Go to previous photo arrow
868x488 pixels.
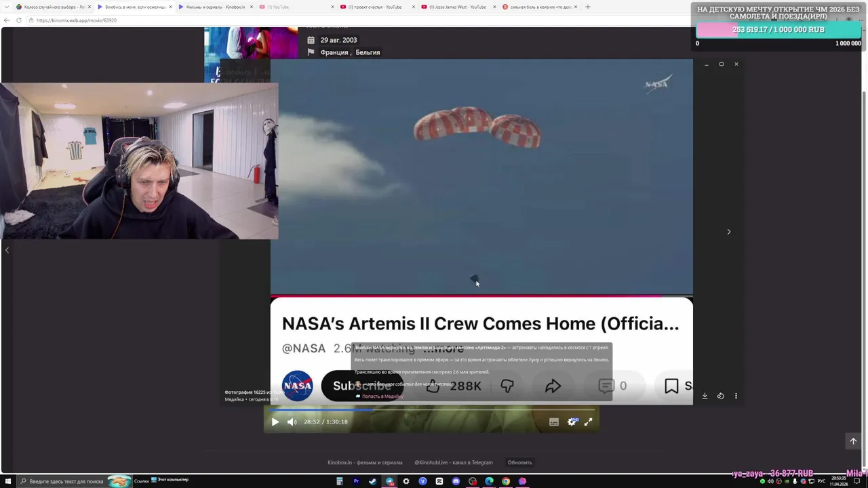7,250
